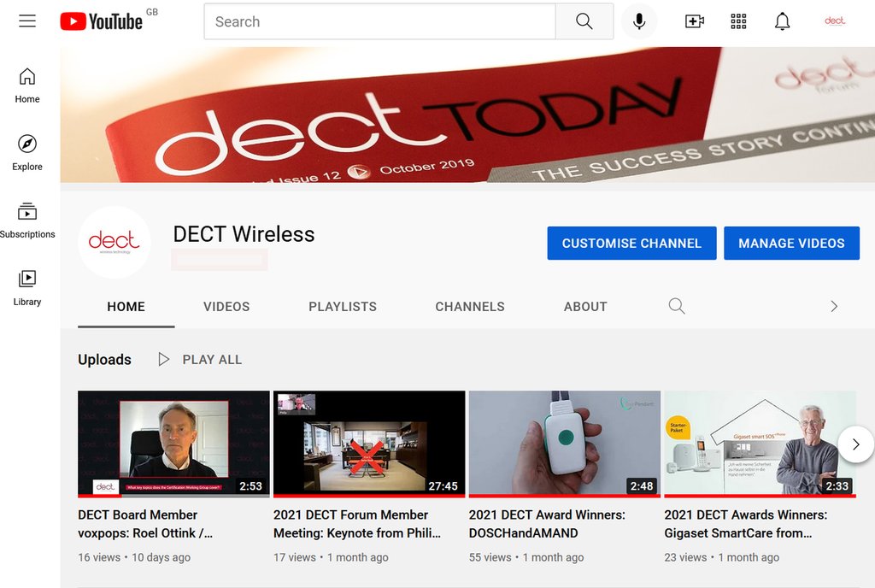Open the dect account avatar menu
The height and width of the screenshot is (588, 875).
pyautogui.click(x=835, y=21)
